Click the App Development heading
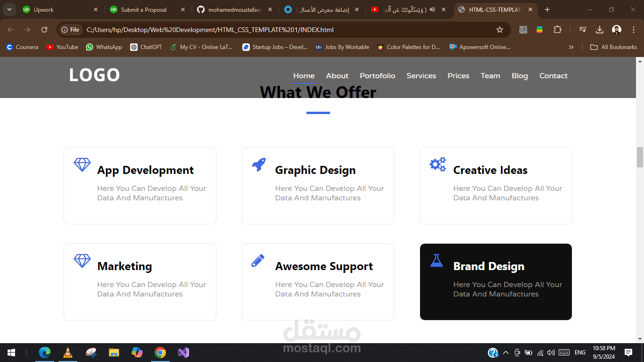Image resolution: width=644 pixels, height=362 pixels. [x=145, y=170]
